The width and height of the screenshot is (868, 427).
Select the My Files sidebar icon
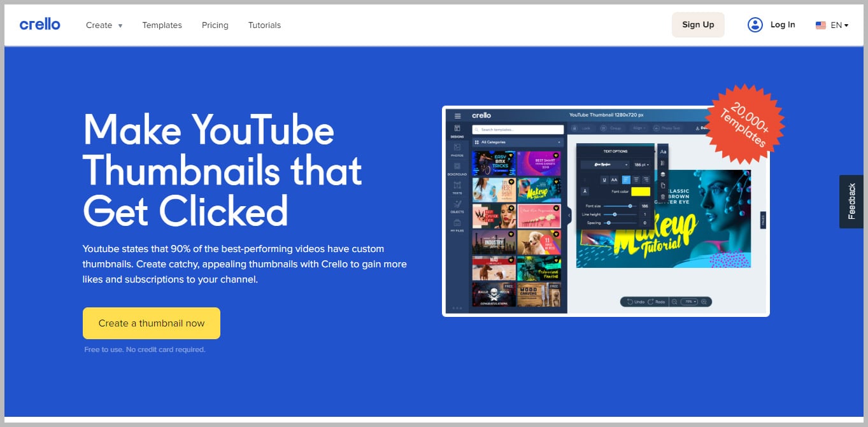coord(457,223)
